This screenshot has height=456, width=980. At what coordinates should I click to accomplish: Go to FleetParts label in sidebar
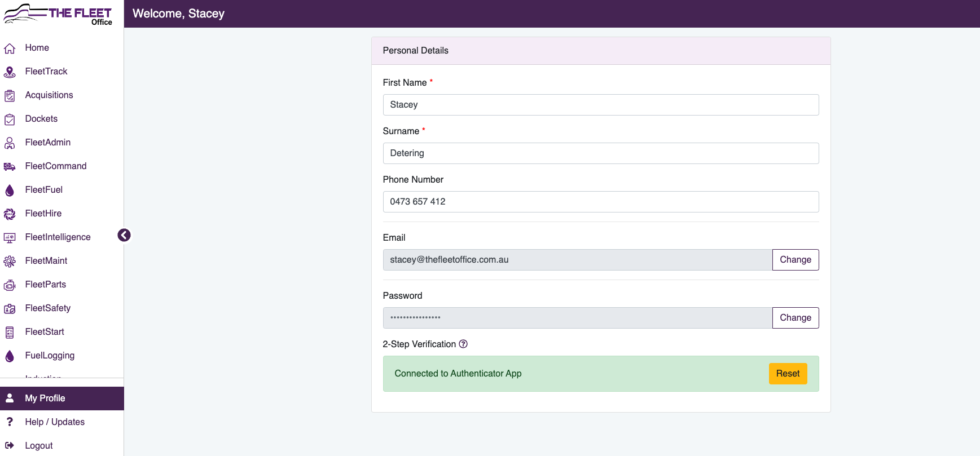(x=46, y=285)
